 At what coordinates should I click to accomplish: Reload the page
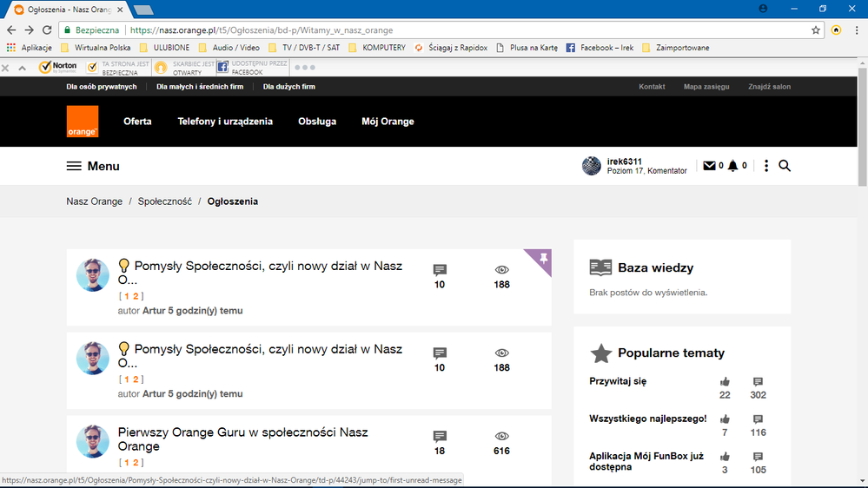click(50, 30)
